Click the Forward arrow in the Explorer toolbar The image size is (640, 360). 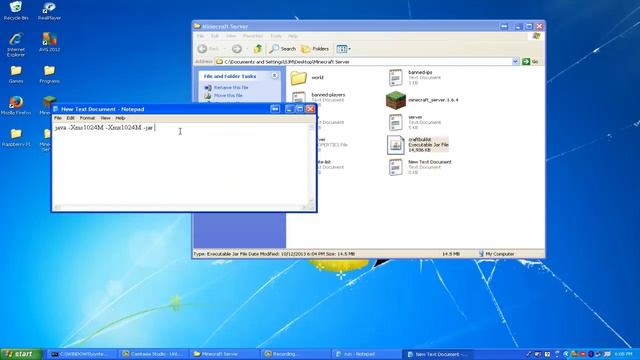[x=237, y=49]
